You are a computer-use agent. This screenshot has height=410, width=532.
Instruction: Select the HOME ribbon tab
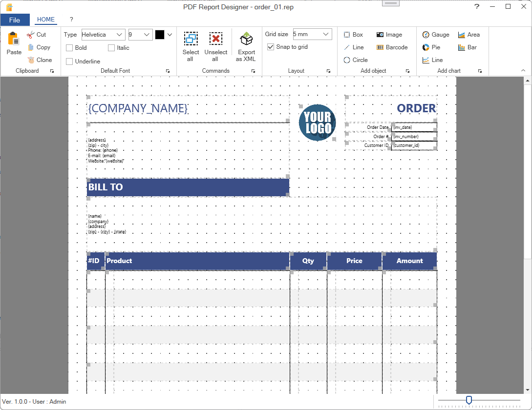[45, 20]
